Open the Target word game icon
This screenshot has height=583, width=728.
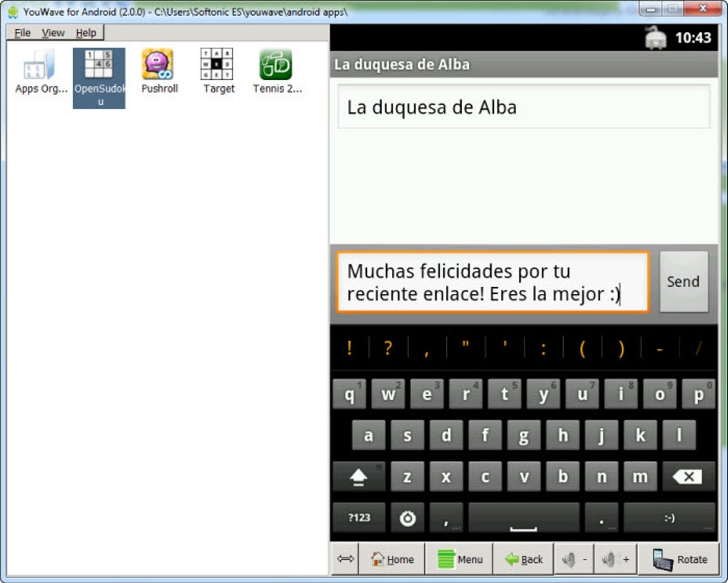(x=218, y=71)
